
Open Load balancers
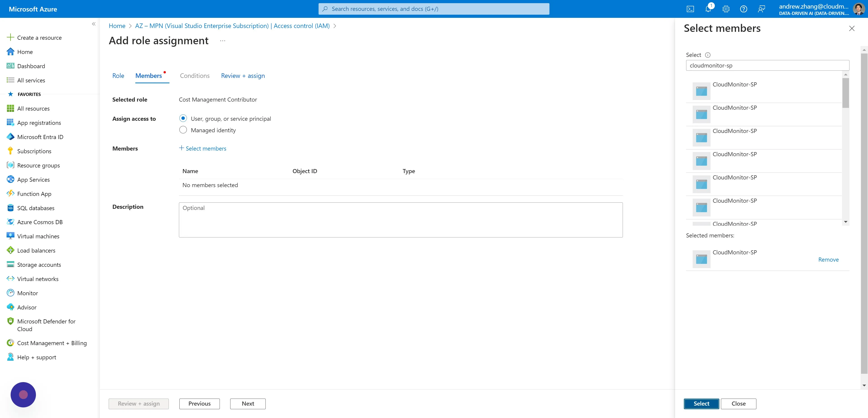pos(36,250)
